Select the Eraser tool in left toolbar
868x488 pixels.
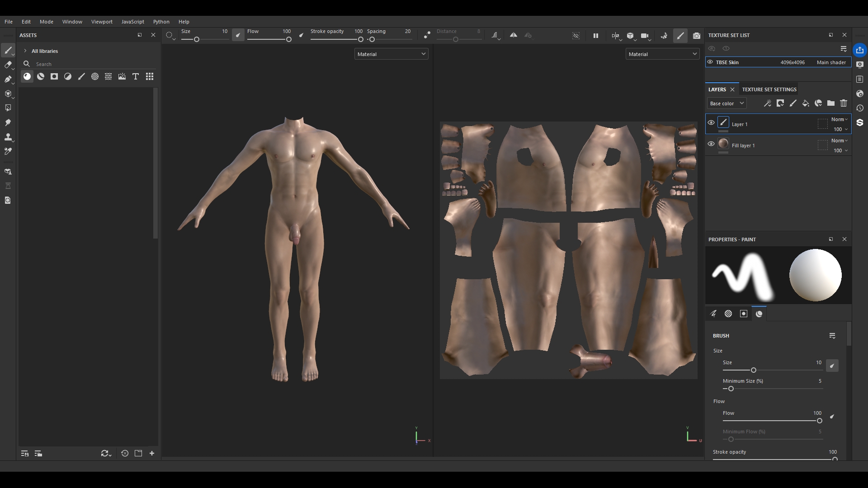click(x=8, y=65)
